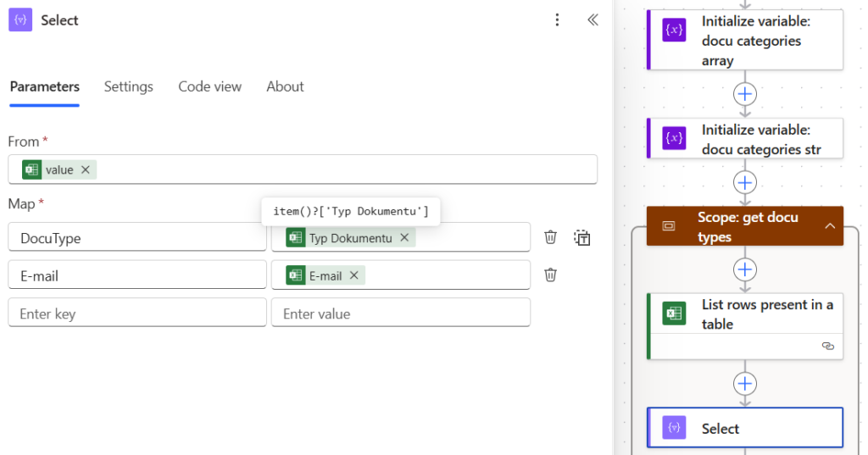The height and width of the screenshot is (455, 868).
Task: Open the Select action more options menu
Action: 557,20
